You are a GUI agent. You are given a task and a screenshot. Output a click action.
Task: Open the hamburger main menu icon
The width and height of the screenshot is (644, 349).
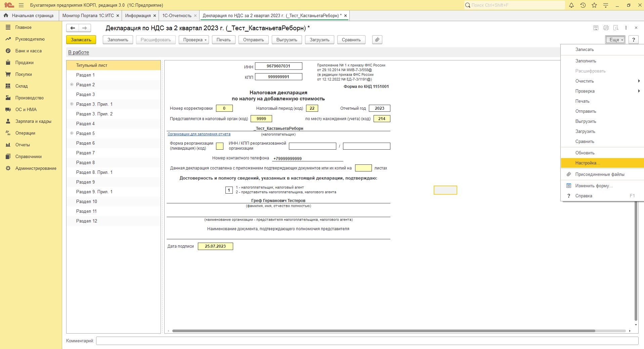pos(21,5)
